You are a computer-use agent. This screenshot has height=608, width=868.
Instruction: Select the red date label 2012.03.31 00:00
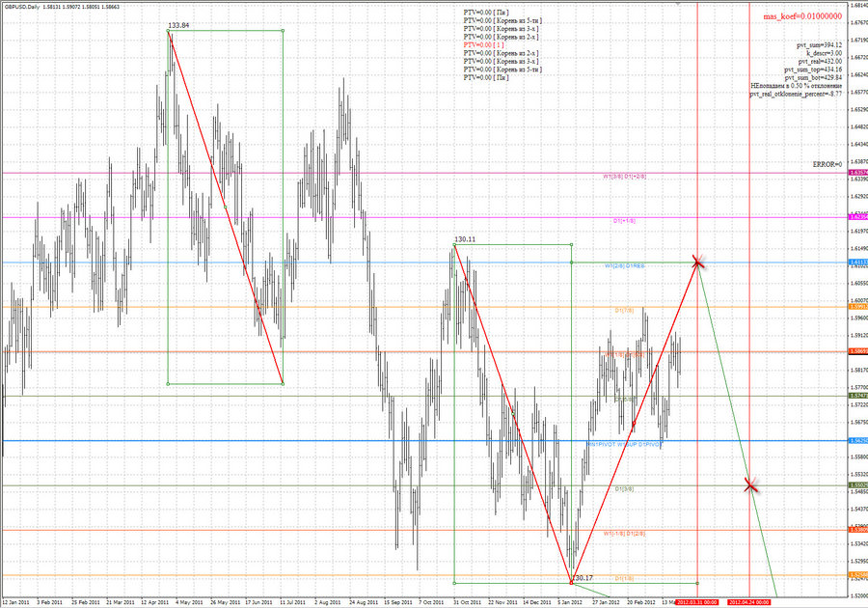pos(697,602)
